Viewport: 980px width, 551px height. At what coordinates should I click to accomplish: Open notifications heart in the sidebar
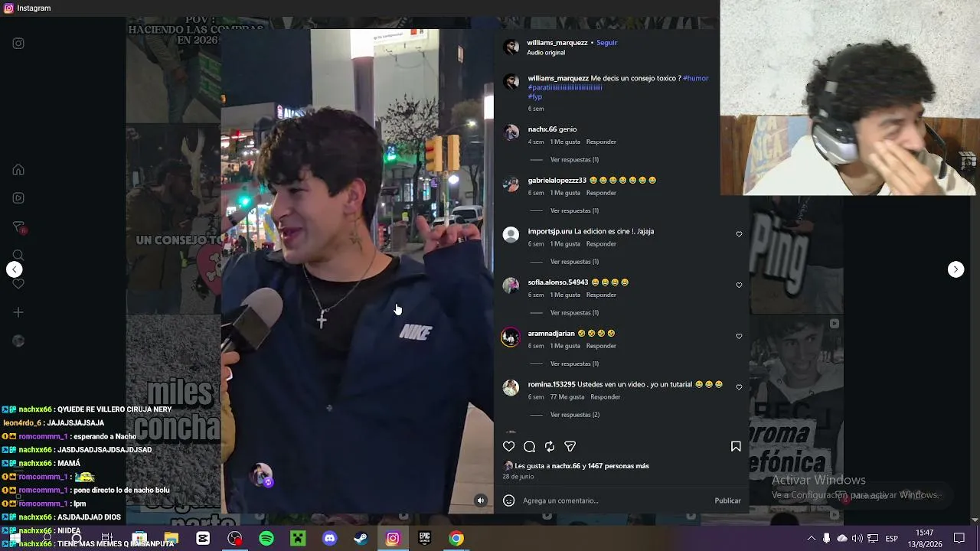coord(18,284)
